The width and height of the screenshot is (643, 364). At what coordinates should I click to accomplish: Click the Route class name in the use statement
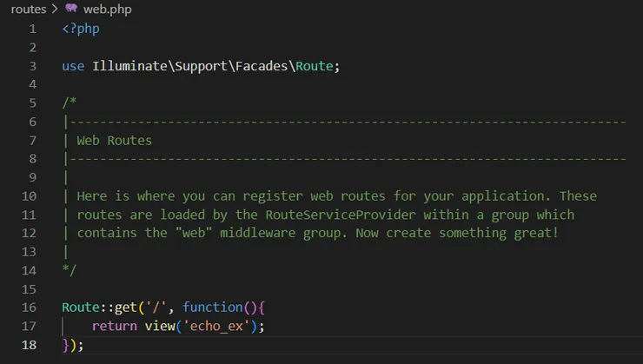[313, 66]
